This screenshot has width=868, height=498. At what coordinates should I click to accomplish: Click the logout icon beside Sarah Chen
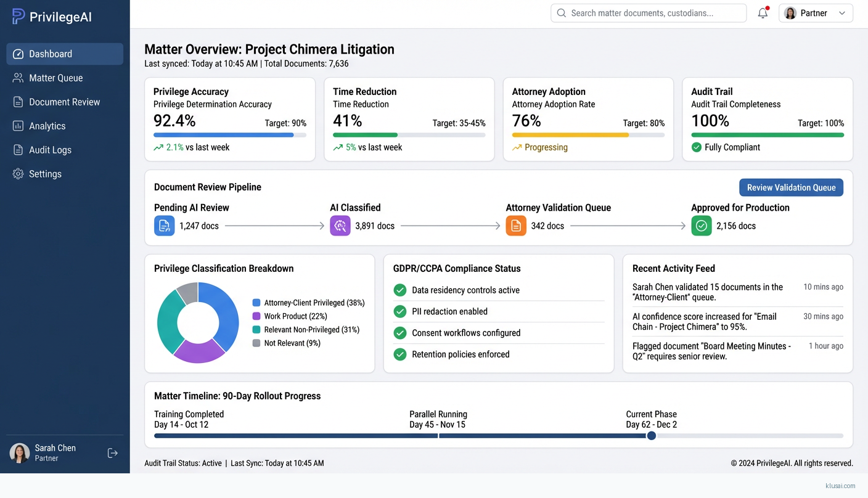(x=113, y=453)
